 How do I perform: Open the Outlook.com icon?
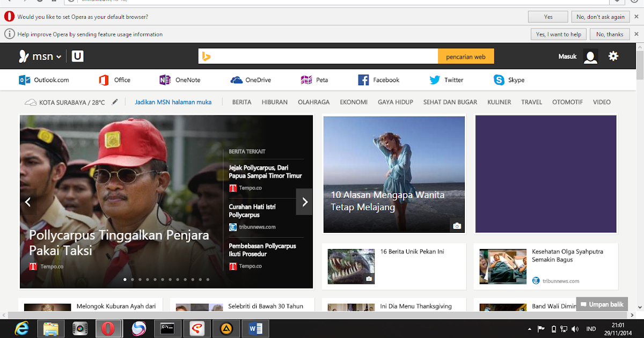coord(25,80)
